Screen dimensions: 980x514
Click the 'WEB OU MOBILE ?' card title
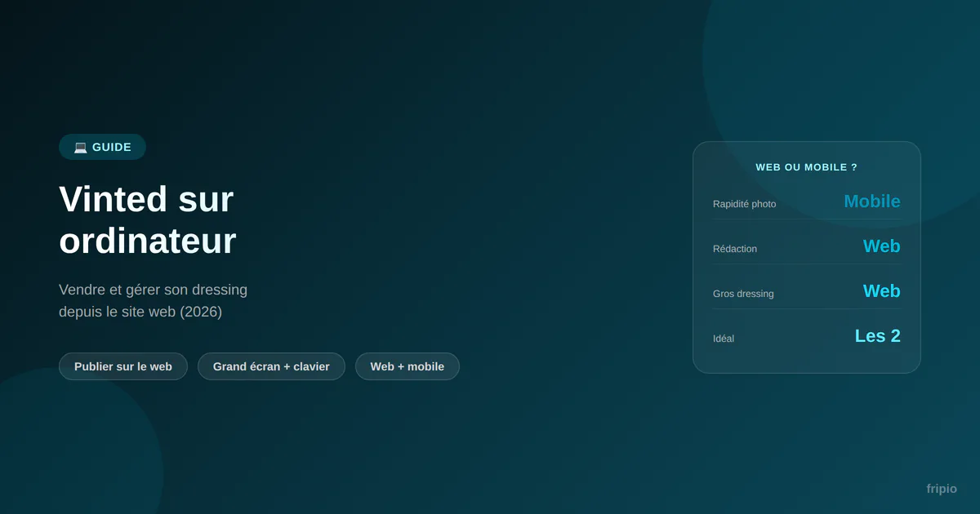[807, 167]
